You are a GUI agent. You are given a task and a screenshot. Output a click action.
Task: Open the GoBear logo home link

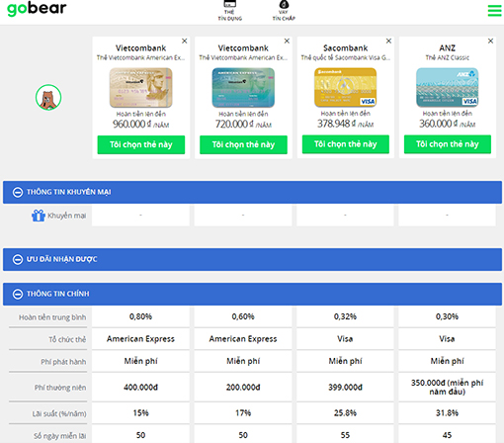click(x=37, y=9)
